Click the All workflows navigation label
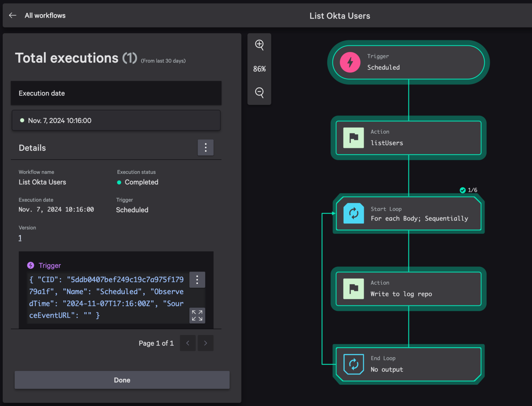The image size is (532, 406). point(45,16)
